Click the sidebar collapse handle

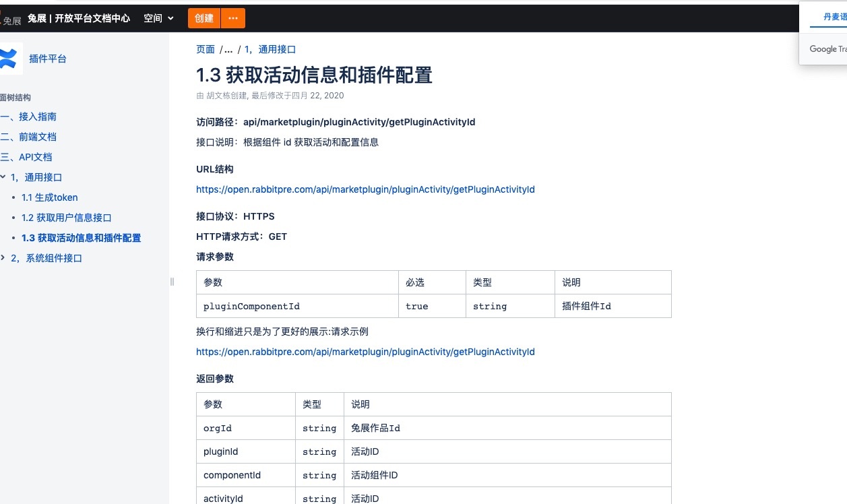point(172,282)
